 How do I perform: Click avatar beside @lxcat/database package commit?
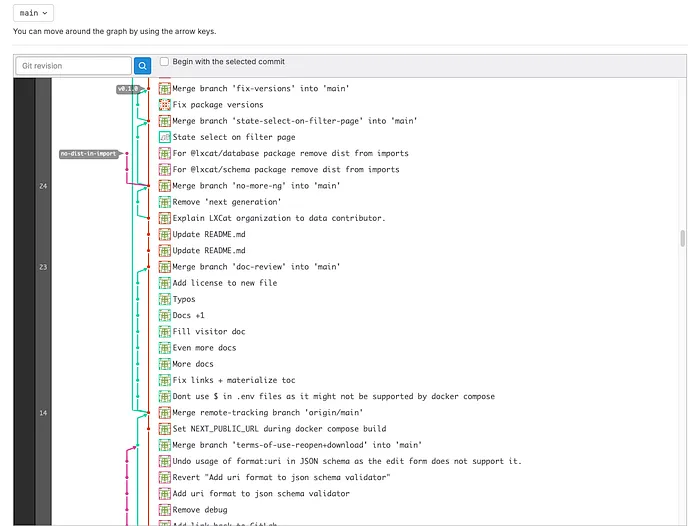coord(165,153)
